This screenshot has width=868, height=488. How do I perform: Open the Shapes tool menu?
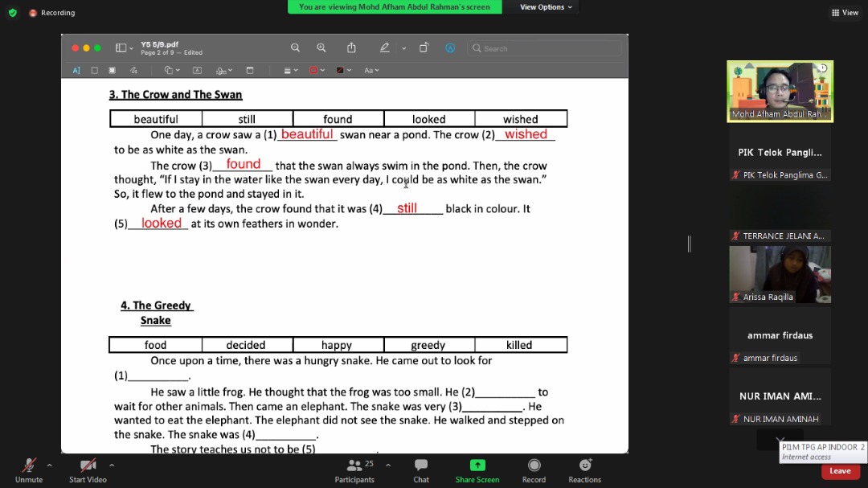pyautogui.click(x=172, y=71)
